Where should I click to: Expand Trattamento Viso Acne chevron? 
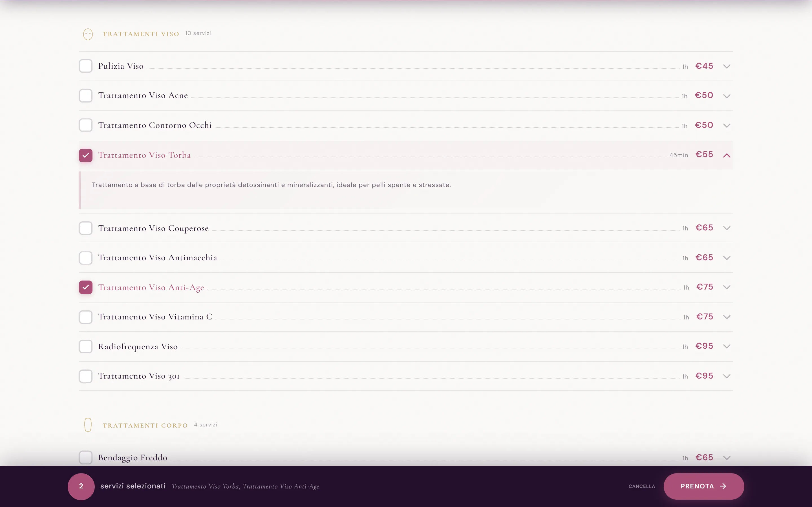(x=727, y=96)
